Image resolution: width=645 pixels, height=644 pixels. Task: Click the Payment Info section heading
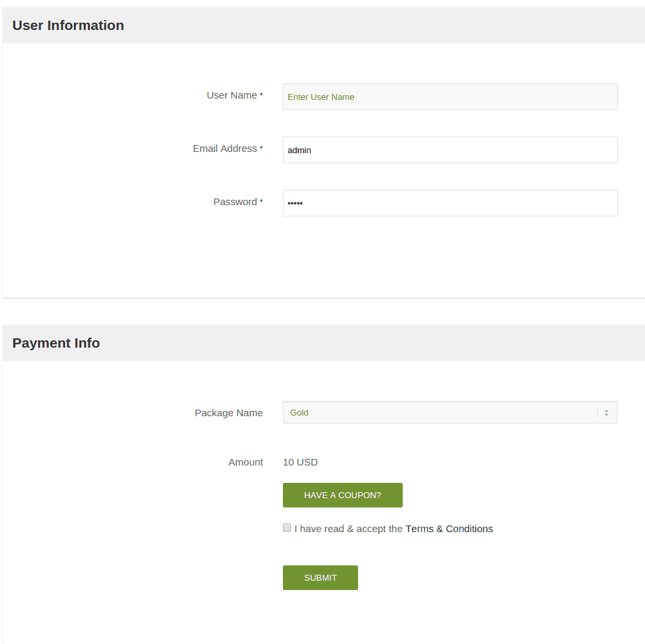(56, 343)
